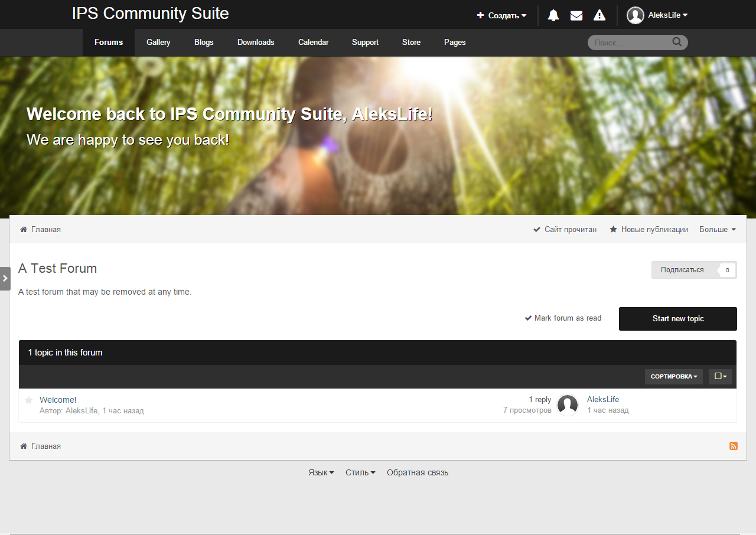Click the RSS feed icon
756x535 pixels.
(734, 446)
